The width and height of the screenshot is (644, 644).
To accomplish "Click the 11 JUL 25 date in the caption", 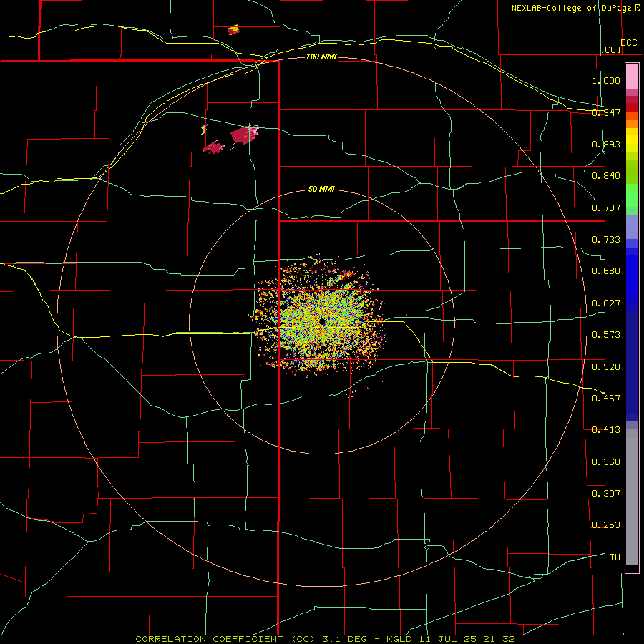I will coord(448,639).
